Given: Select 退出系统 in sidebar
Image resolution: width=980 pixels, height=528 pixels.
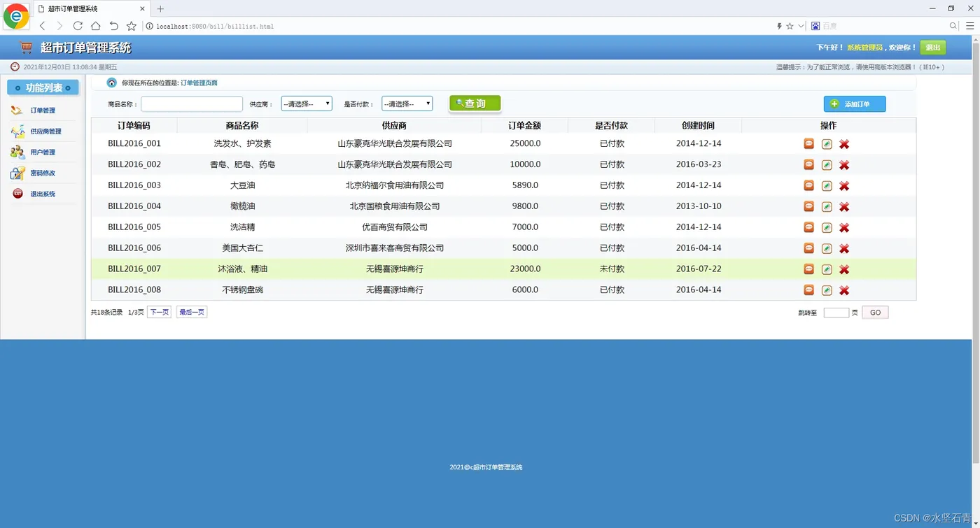Looking at the screenshot, I should point(43,194).
